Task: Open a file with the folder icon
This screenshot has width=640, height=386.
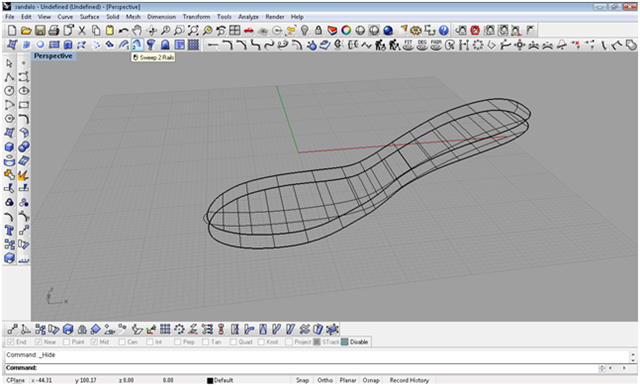Action: click(26, 31)
